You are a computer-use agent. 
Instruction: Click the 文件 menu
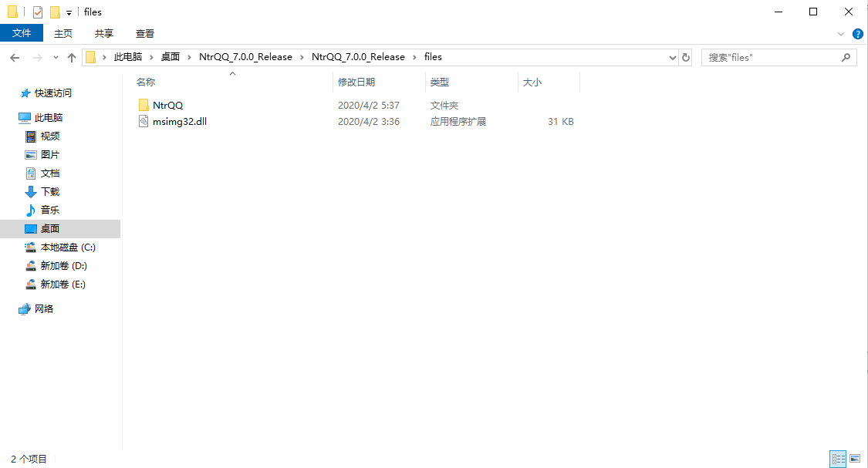(22, 33)
